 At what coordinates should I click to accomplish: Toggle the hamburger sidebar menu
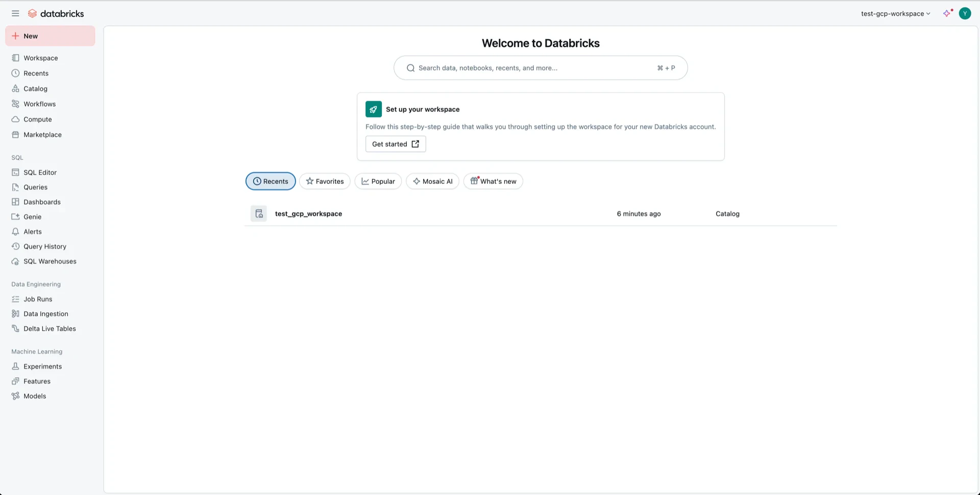[15, 14]
